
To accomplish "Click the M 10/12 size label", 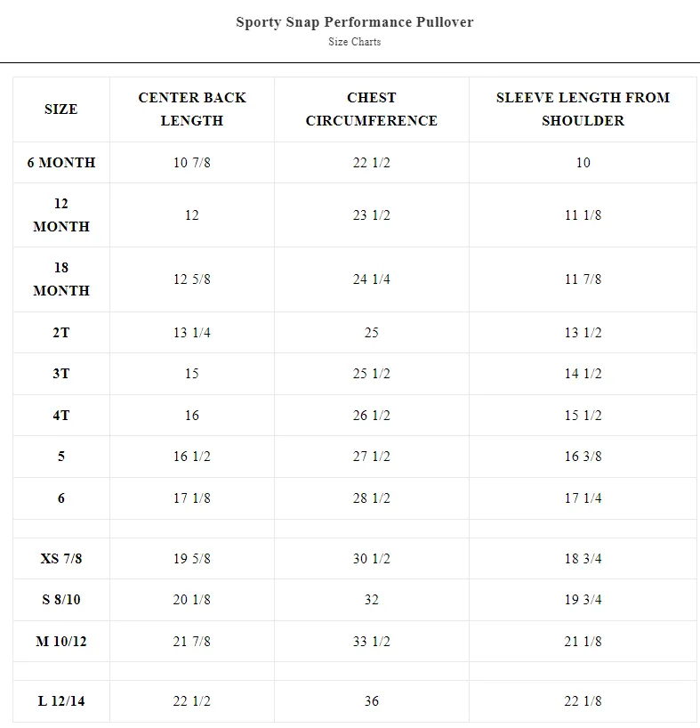I will coord(61,641).
